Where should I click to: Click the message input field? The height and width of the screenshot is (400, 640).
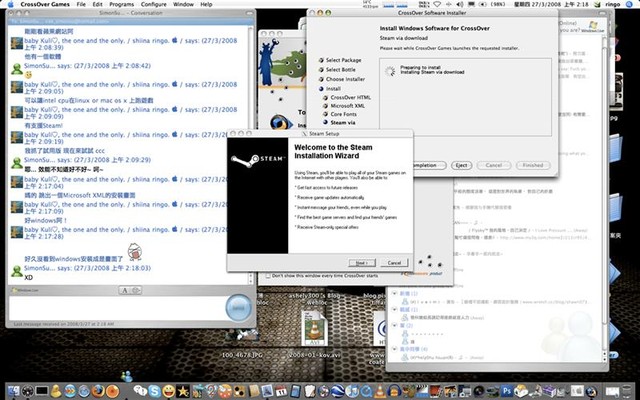tap(116, 308)
